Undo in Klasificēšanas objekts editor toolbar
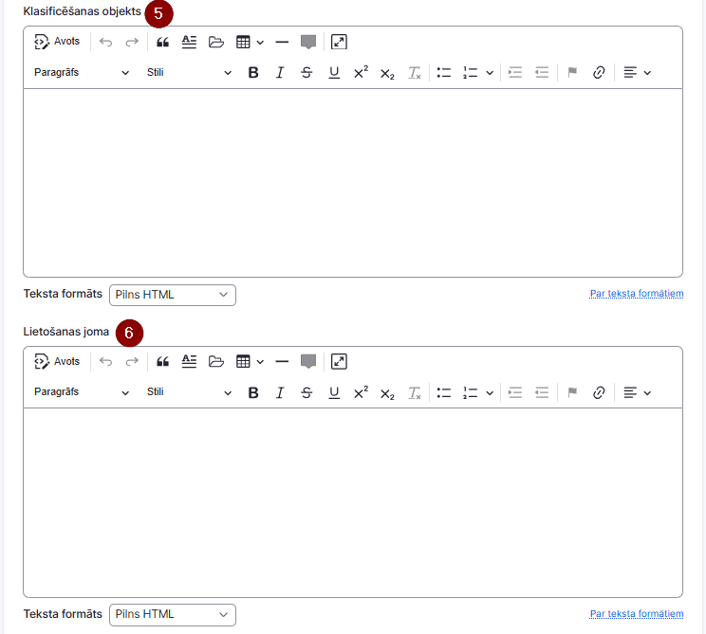 pos(106,42)
